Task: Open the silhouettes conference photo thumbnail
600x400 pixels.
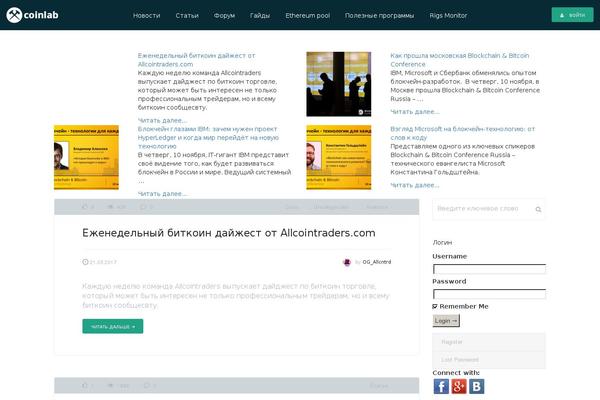Action: [x=339, y=84]
